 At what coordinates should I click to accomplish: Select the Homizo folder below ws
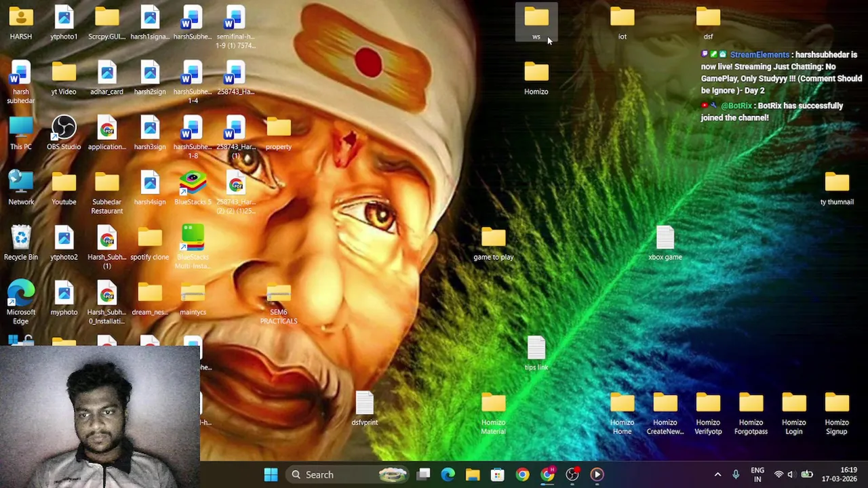click(536, 78)
